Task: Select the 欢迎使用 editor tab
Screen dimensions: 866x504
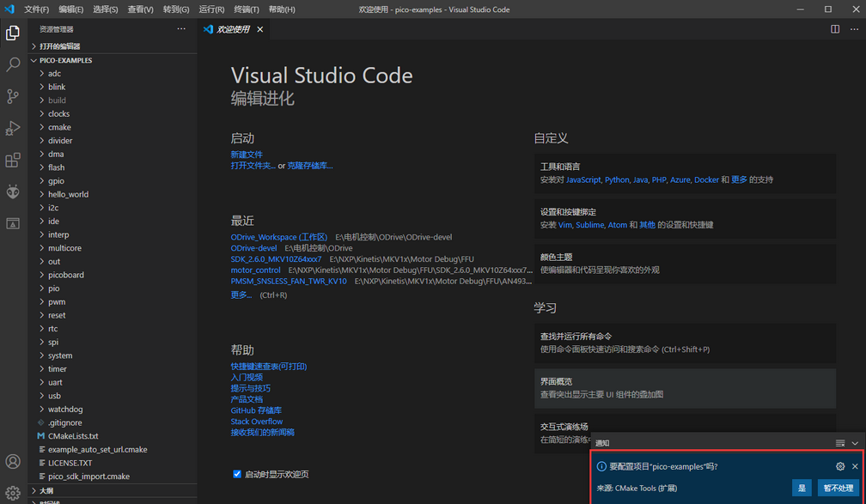Action: (234, 29)
